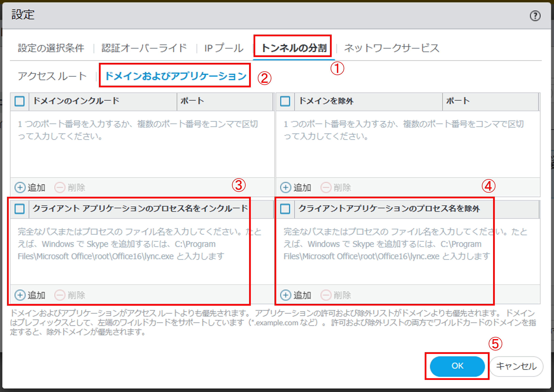Click the キャンセル button
This screenshot has height=392, width=554.
click(516, 366)
